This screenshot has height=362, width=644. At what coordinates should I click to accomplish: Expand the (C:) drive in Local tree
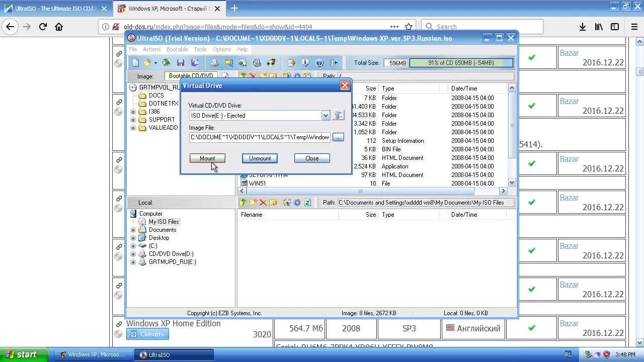pyautogui.click(x=133, y=246)
